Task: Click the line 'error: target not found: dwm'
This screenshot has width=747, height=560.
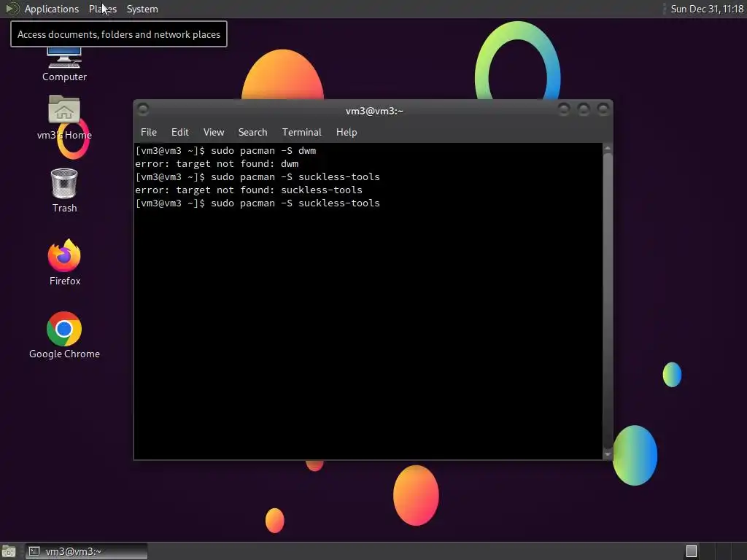Action: (217, 164)
